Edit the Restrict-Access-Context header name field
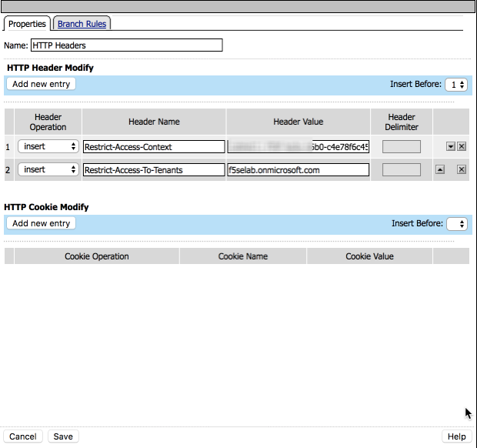 coord(154,146)
